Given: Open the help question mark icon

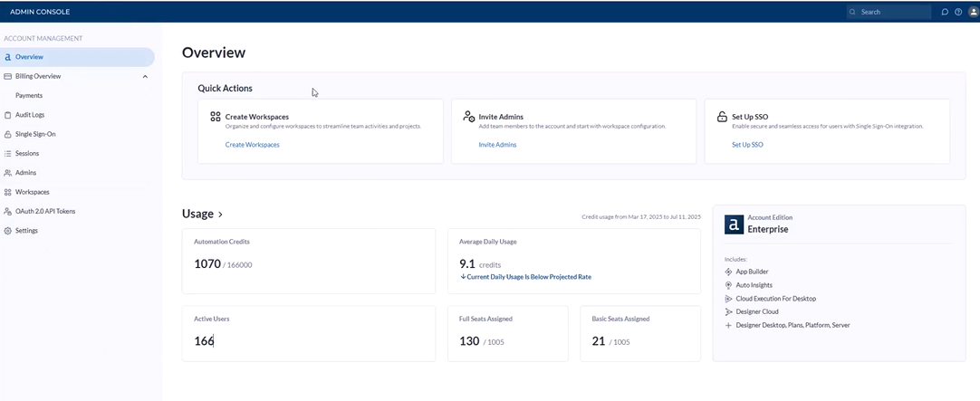Looking at the screenshot, I should coord(958,12).
